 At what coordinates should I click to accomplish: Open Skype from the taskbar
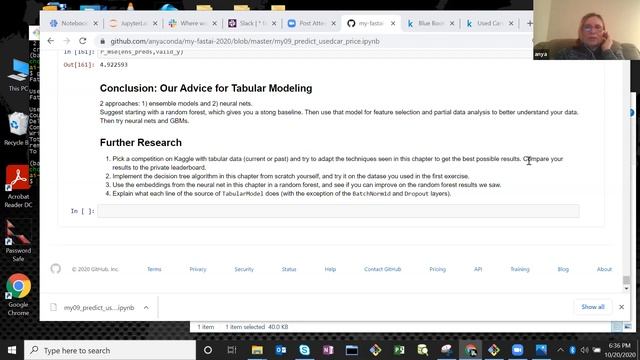tap(304, 350)
